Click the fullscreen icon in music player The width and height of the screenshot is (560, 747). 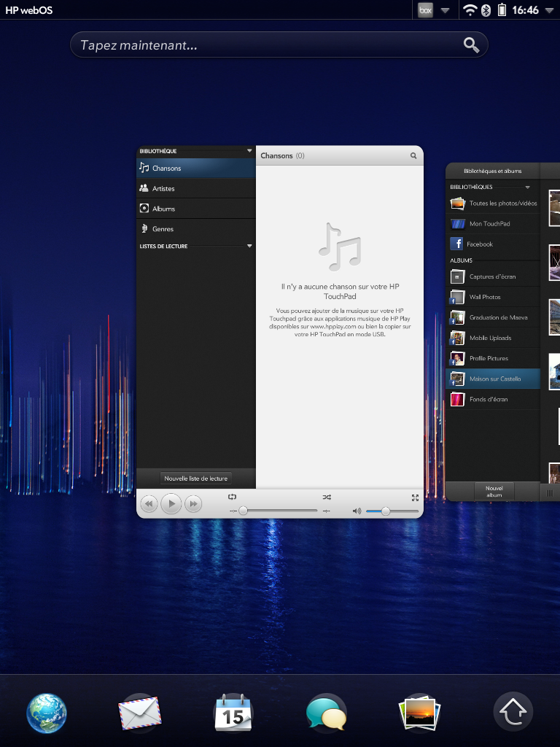pos(415,498)
